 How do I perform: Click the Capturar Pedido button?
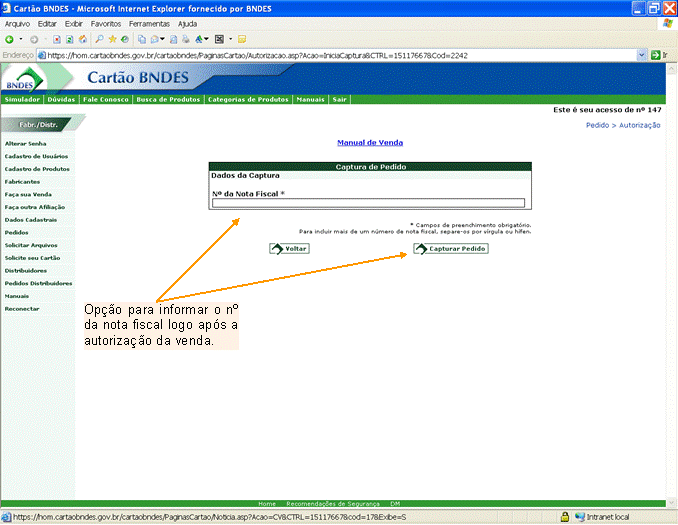[x=451, y=249]
